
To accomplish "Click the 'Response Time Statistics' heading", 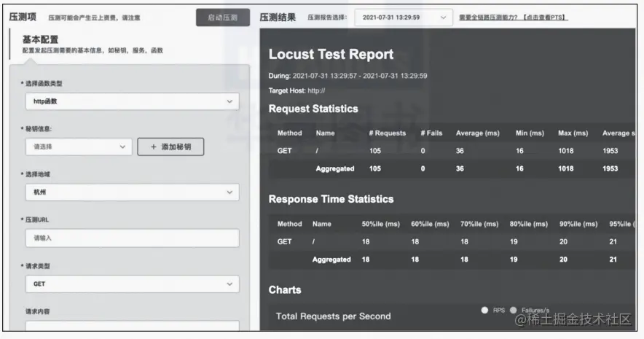I will [331, 199].
